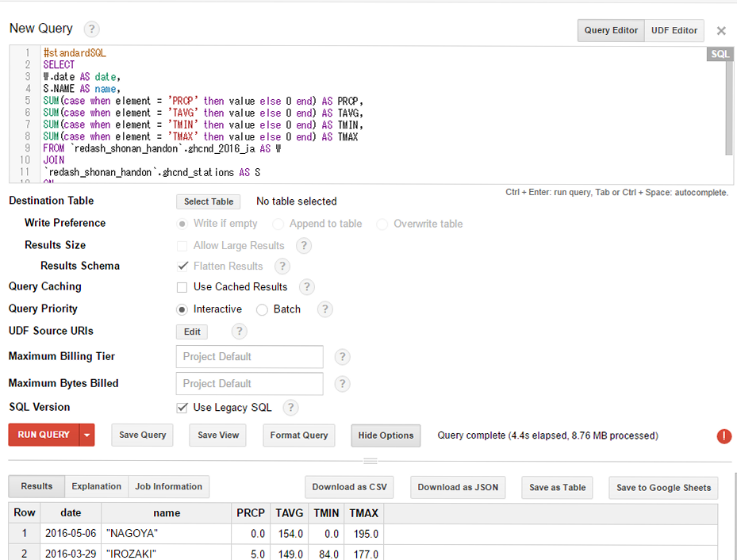Click the "No table selected" text
This screenshot has width=737, height=560.
point(297,201)
